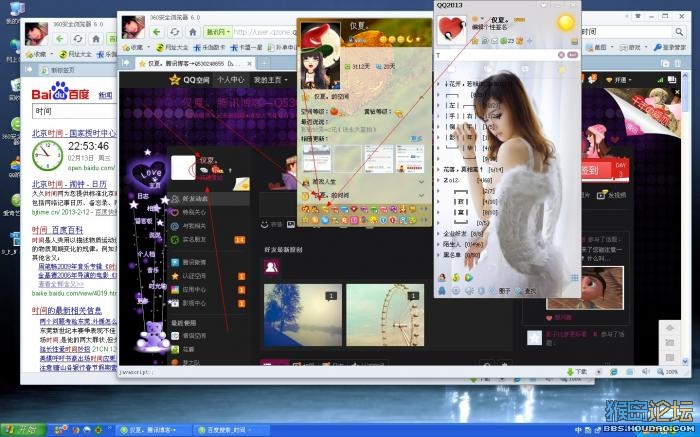Click the magnifier search icon in browser top right
Viewport: 700px width, 437px height.
(679, 32)
